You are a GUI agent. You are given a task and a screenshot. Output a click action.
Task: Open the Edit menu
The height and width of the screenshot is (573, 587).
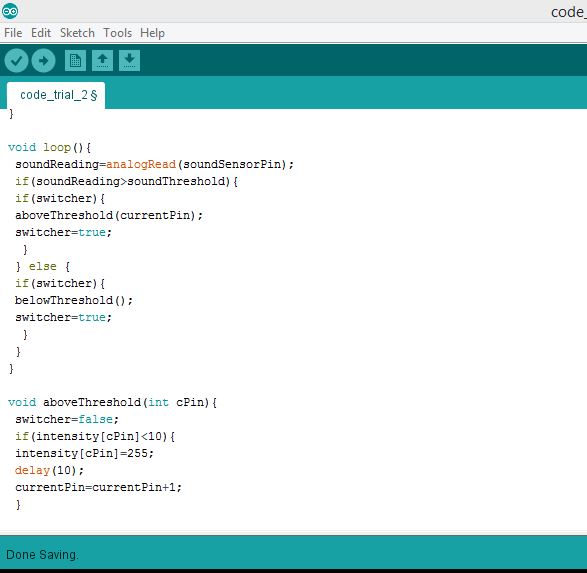click(41, 33)
